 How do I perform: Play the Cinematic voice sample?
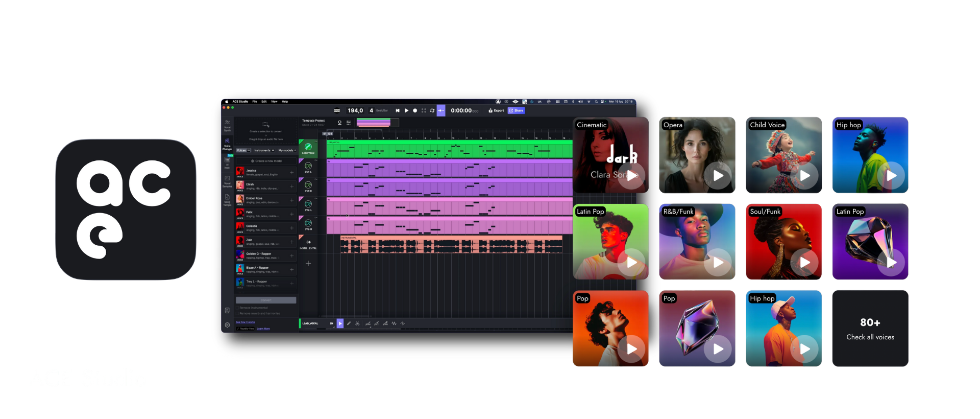coord(632,176)
